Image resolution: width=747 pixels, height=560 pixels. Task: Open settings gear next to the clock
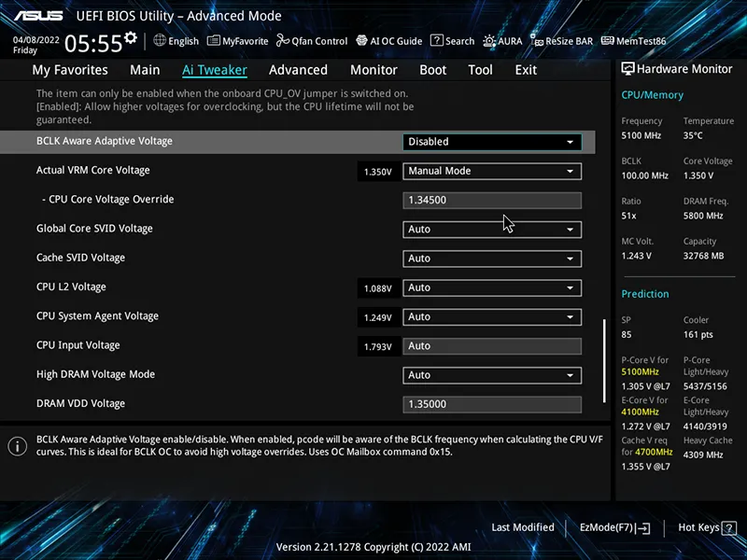point(131,37)
